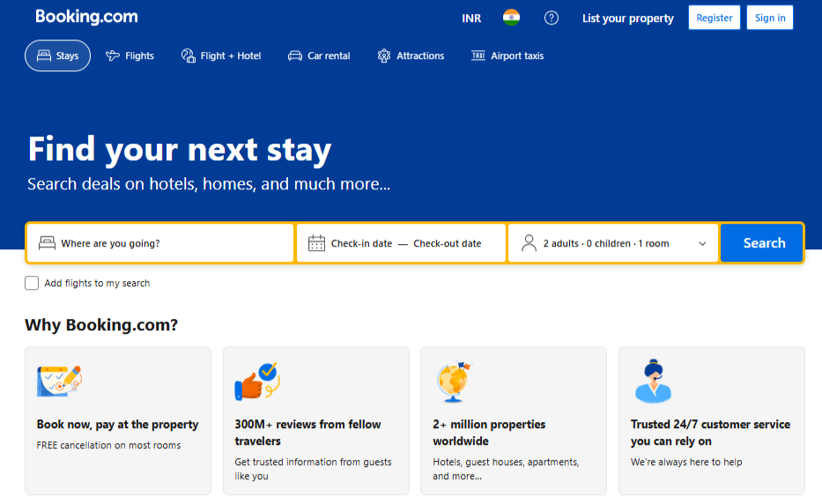
Task: Open customer help question mark icon
Action: 552,18
